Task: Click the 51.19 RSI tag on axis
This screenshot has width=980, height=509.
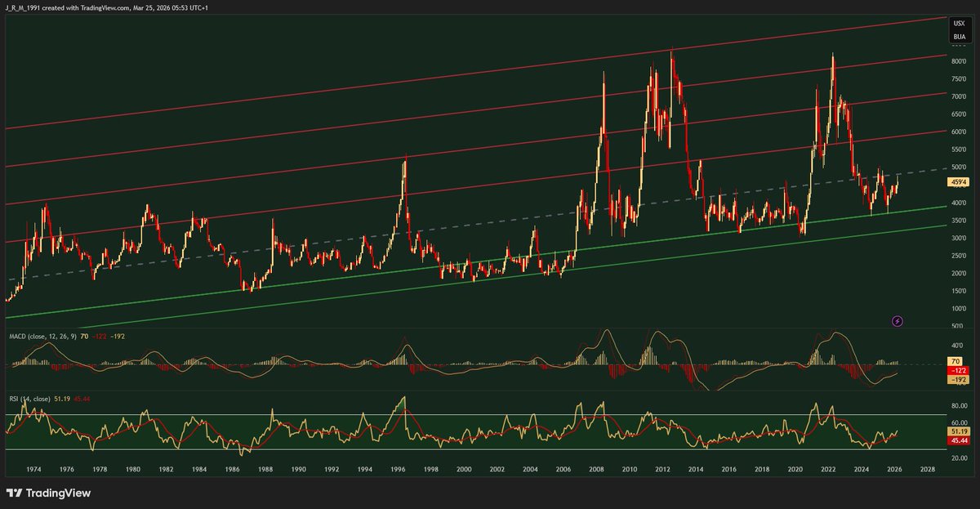Action: pyautogui.click(x=957, y=431)
